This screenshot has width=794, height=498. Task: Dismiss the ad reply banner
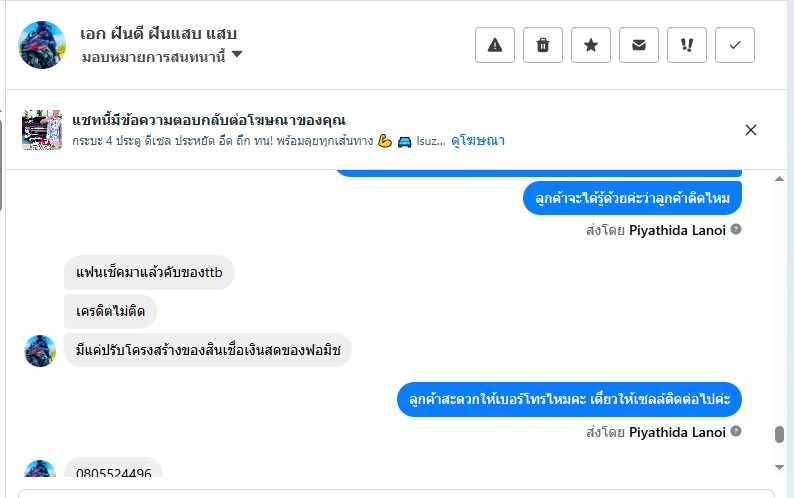pyautogui.click(x=751, y=129)
